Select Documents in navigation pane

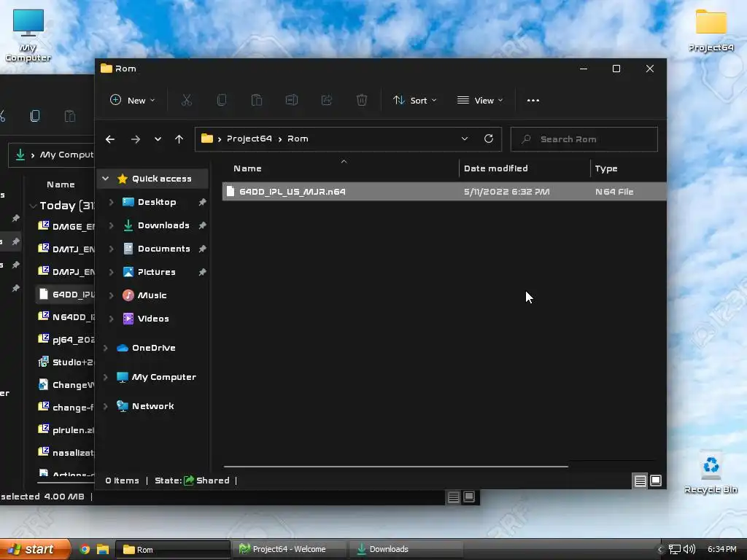[164, 249]
